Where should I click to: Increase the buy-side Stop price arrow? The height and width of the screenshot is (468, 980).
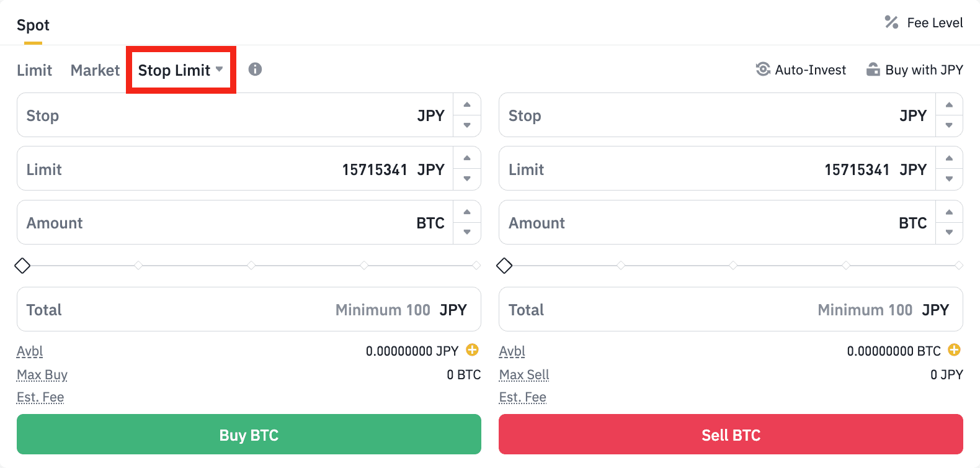click(467, 105)
